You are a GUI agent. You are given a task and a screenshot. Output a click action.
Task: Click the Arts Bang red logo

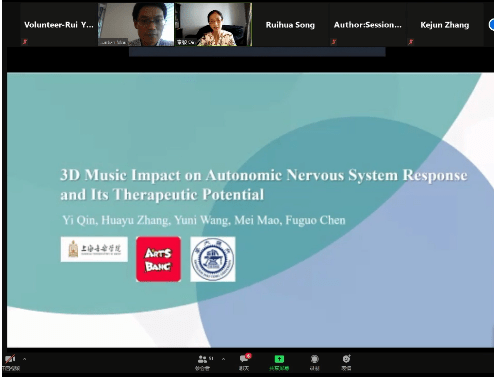(x=158, y=259)
